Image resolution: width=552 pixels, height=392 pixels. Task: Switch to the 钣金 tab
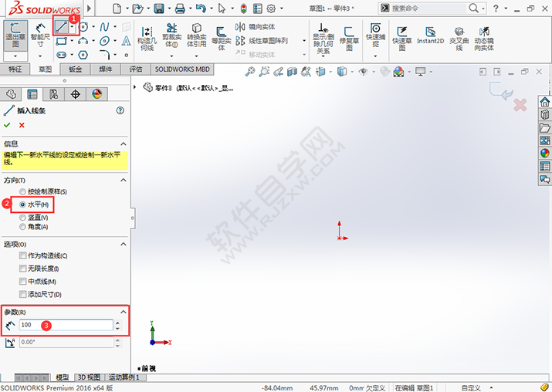point(75,69)
